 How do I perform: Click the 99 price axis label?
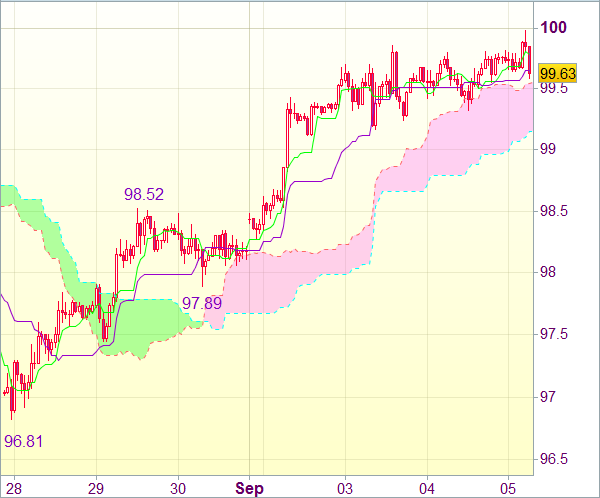[x=548, y=149]
